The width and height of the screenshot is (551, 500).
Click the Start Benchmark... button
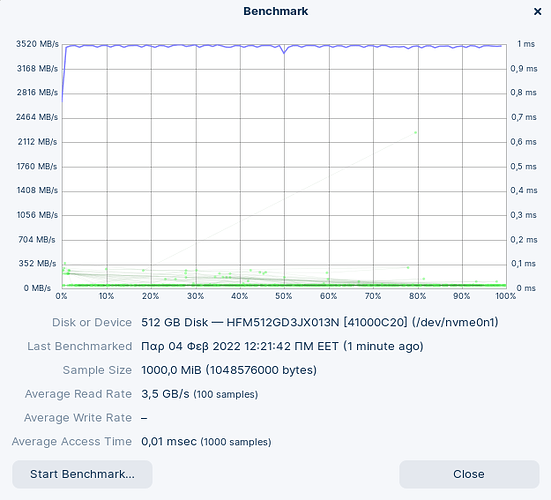tap(82, 474)
